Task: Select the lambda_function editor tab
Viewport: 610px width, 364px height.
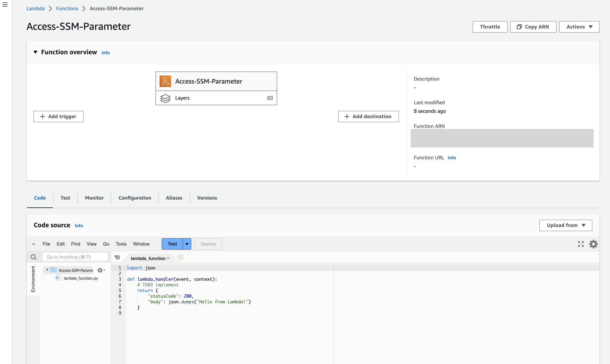Action: [148, 258]
